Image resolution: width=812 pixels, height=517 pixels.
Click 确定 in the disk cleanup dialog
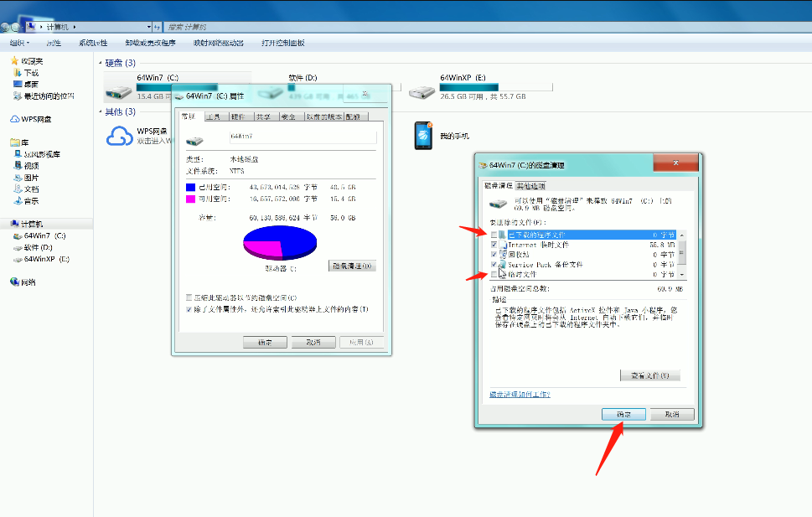click(x=623, y=415)
